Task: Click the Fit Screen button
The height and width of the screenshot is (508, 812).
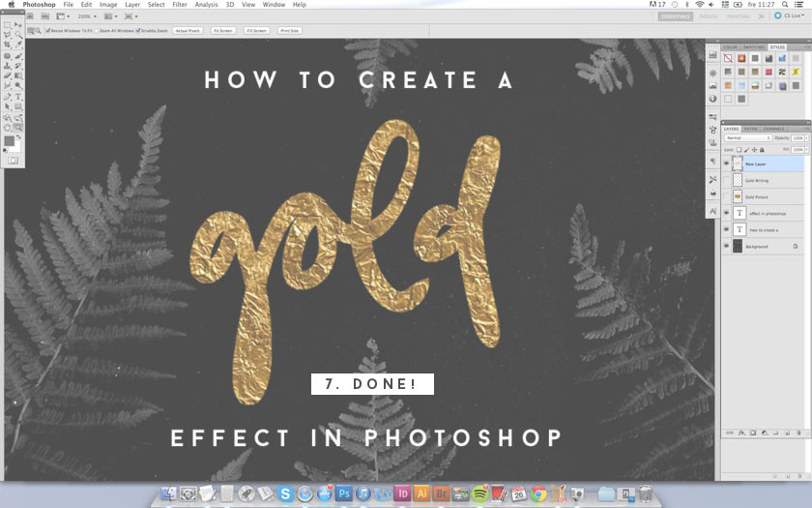Action: (x=223, y=31)
